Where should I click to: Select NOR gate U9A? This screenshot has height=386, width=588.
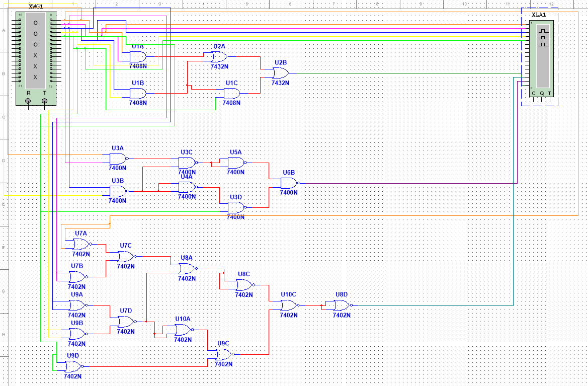(77, 305)
